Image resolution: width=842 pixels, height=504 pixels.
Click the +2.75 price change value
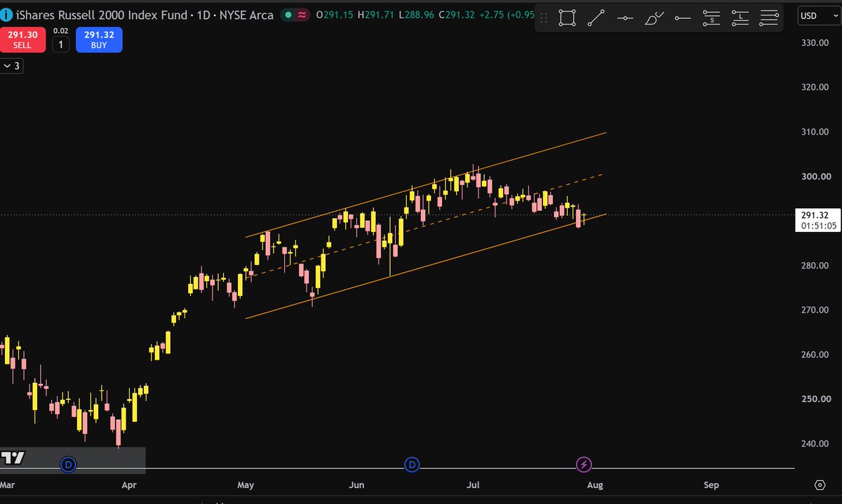[x=493, y=15]
